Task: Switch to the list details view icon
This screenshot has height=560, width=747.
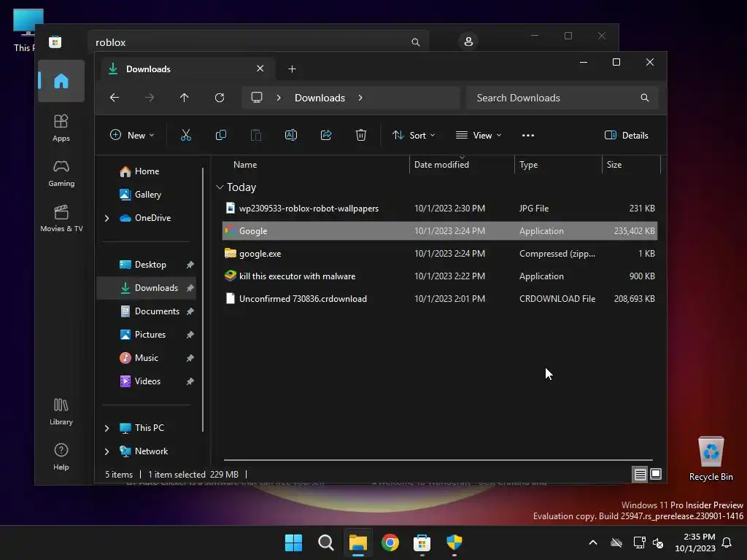Action: (640, 474)
